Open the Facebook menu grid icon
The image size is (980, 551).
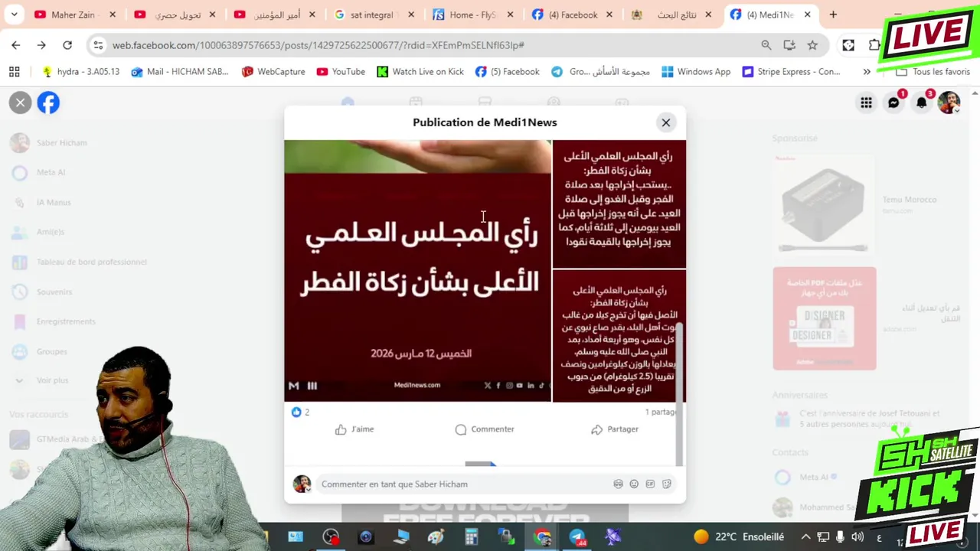pyautogui.click(x=866, y=103)
